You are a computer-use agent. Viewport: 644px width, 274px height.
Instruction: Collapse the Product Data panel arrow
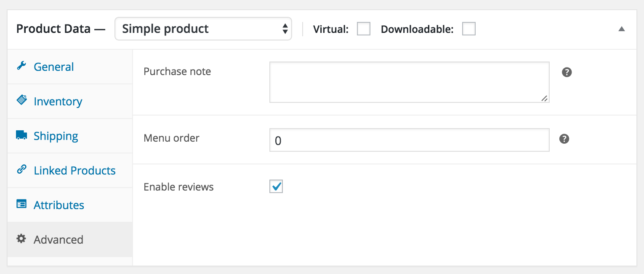coord(621,29)
